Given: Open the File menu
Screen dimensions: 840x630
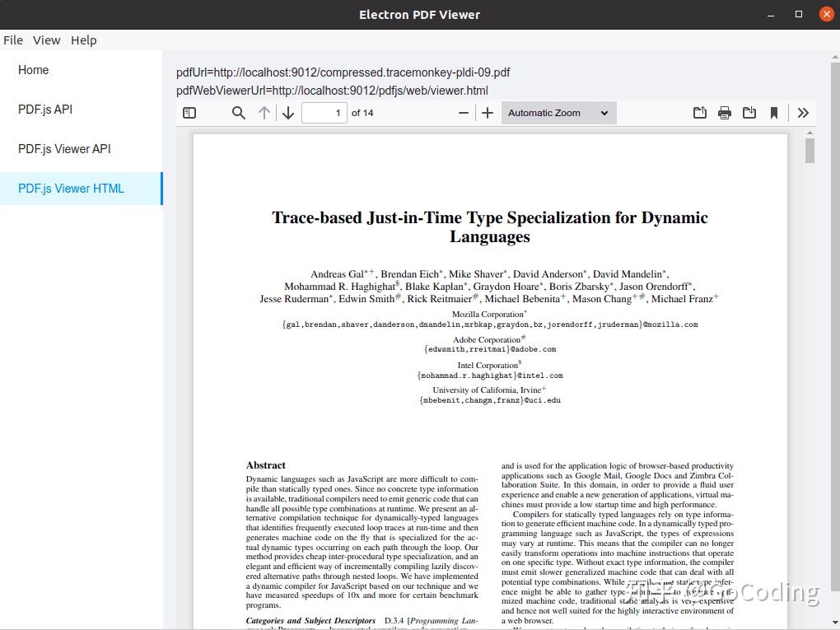Looking at the screenshot, I should coord(13,40).
